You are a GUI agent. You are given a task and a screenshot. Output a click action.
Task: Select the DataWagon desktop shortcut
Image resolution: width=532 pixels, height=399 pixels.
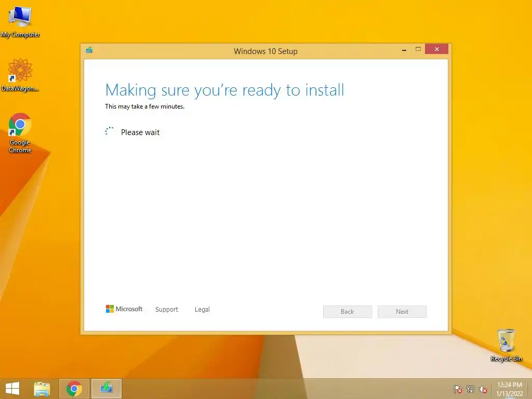point(20,75)
